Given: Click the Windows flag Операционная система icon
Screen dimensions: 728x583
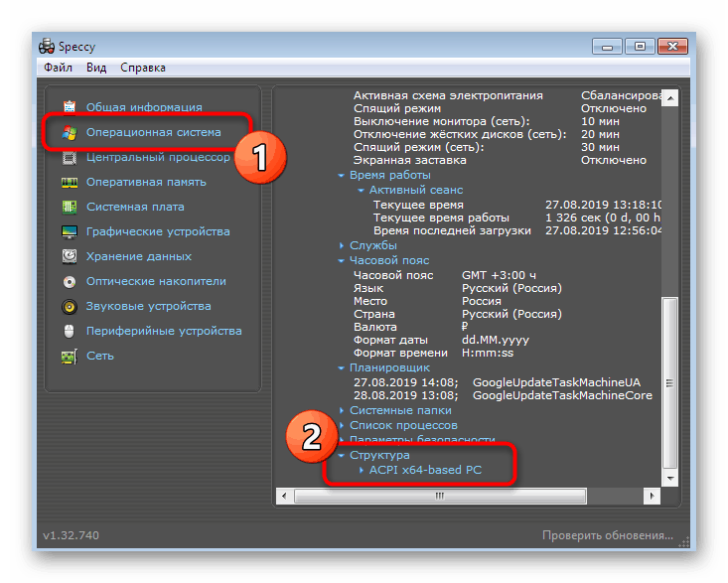Looking at the screenshot, I should pos(70,132).
